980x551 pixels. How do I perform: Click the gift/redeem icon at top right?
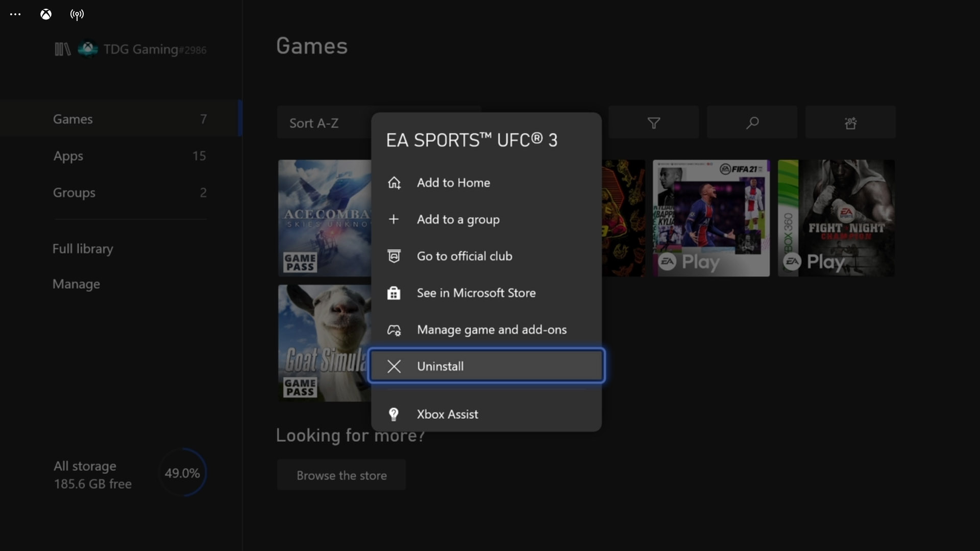click(x=850, y=122)
